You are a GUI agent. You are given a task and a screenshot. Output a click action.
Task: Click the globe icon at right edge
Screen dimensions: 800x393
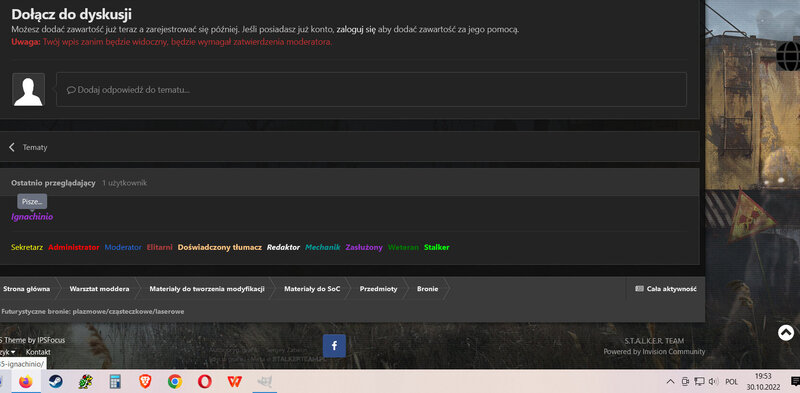(789, 56)
